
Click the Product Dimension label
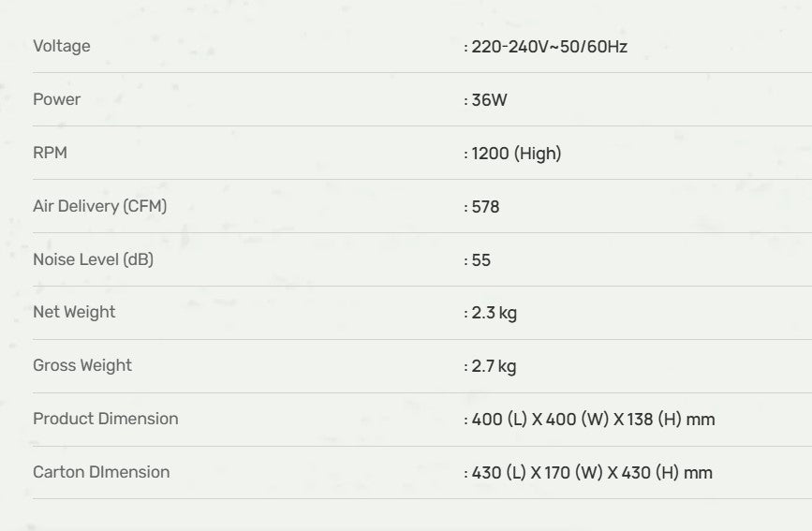click(106, 419)
